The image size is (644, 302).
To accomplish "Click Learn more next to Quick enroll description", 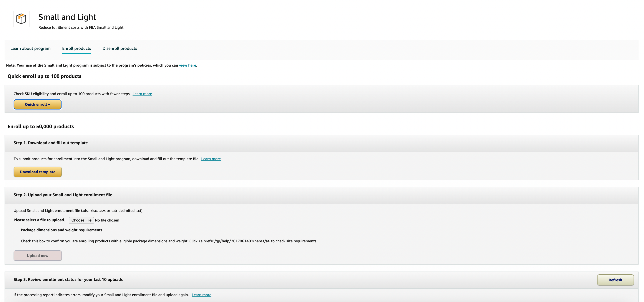I will pyautogui.click(x=142, y=94).
